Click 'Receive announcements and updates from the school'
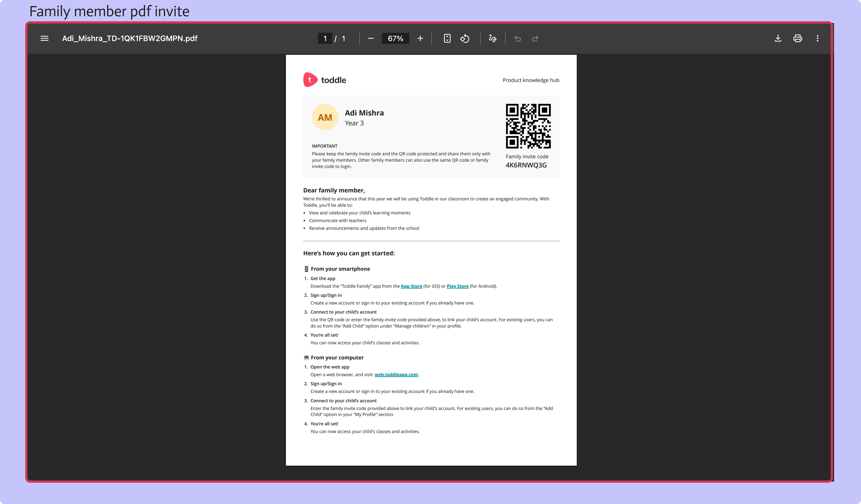This screenshot has width=861, height=504. 364,228
